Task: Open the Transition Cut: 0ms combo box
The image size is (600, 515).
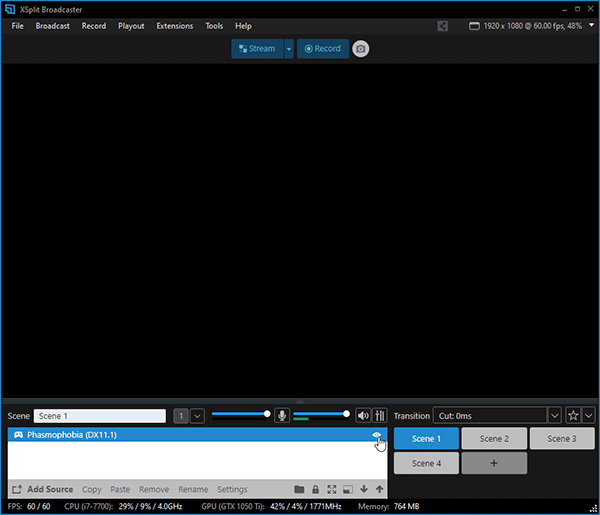Action: tap(490, 416)
